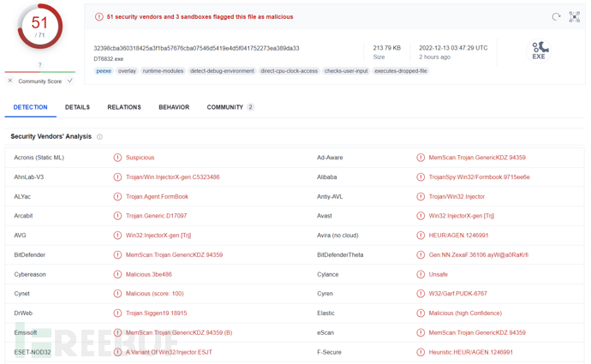Image resolution: width=591 pixels, height=364 pixels.
Task: Click the Malicious (score: 100) result
Action: (x=154, y=294)
